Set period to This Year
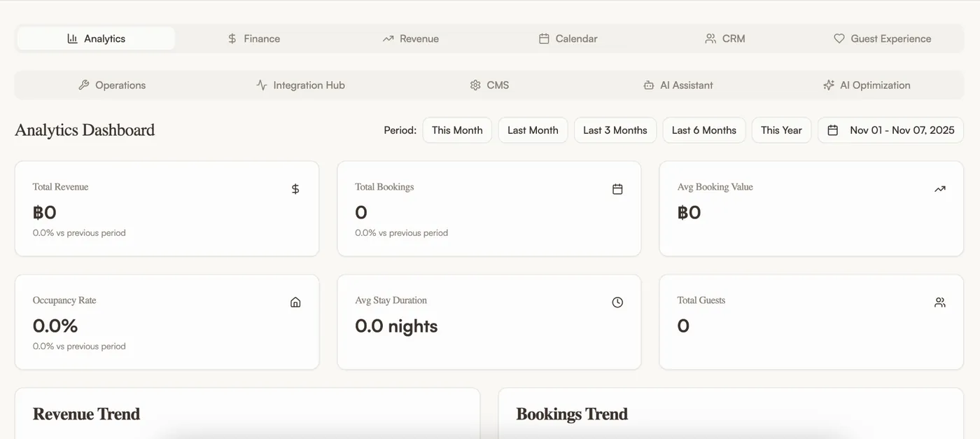980x439 pixels. [781, 130]
